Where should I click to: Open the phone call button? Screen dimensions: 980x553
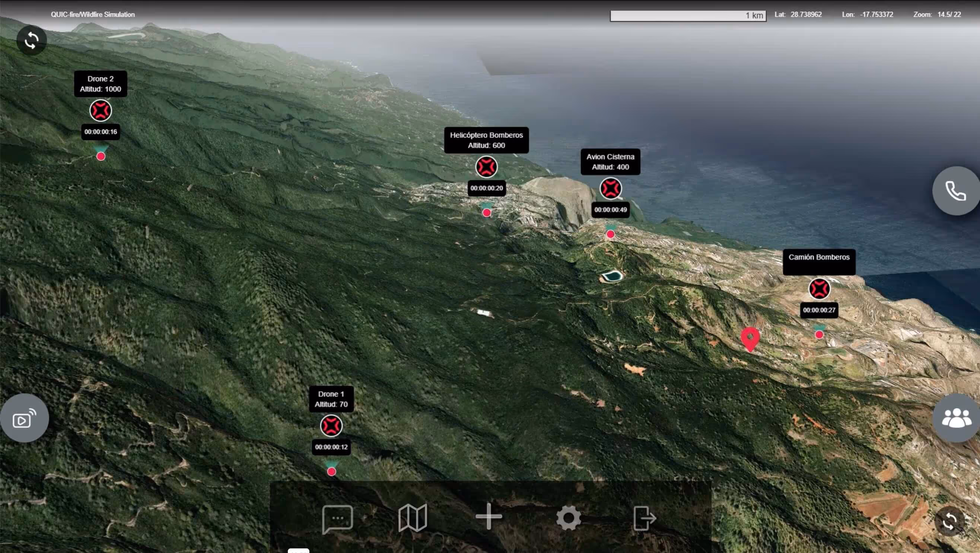click(956, 191)
